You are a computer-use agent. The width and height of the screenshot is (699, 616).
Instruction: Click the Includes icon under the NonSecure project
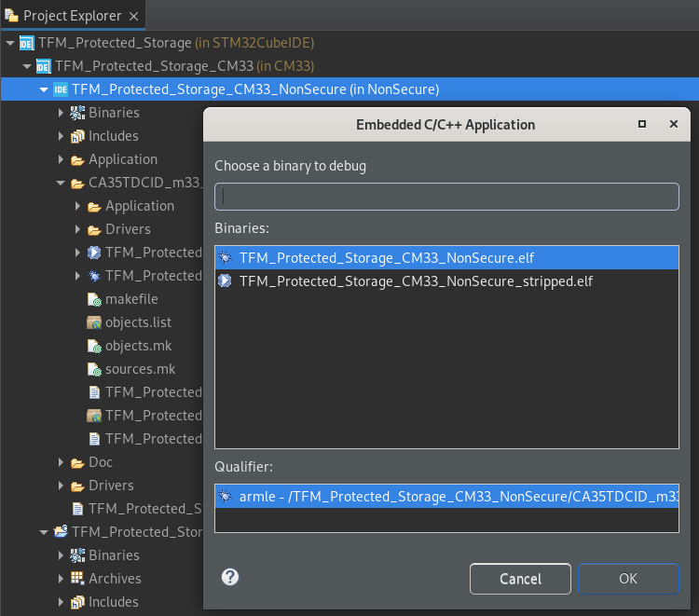point(77,136)
